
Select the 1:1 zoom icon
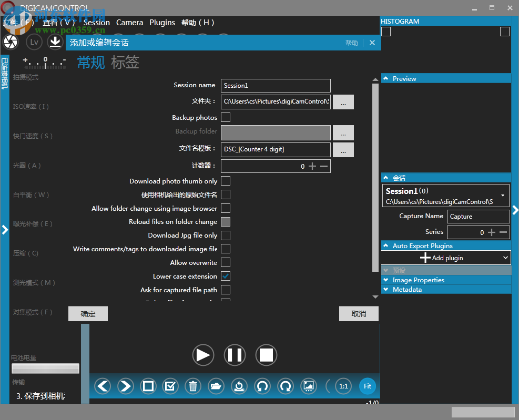(x=343, y=386)
